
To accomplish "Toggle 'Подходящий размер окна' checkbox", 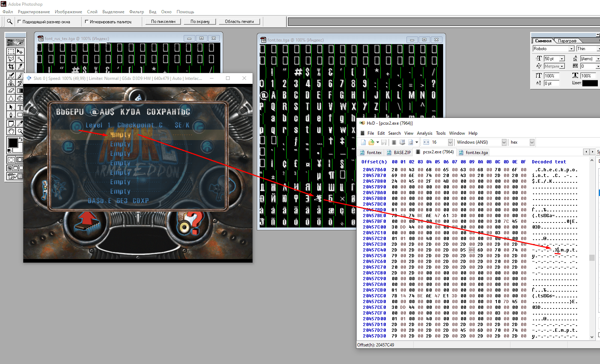I will [x=19, y=21].
